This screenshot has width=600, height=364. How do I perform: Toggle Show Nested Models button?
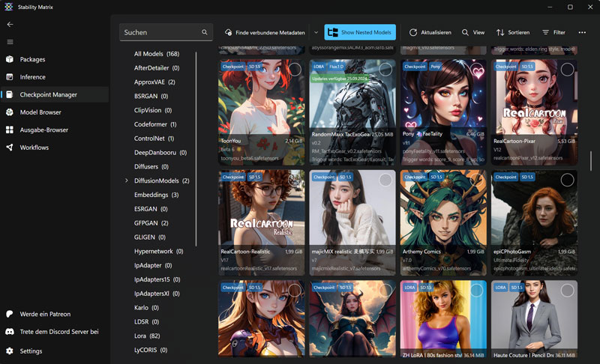359,33
